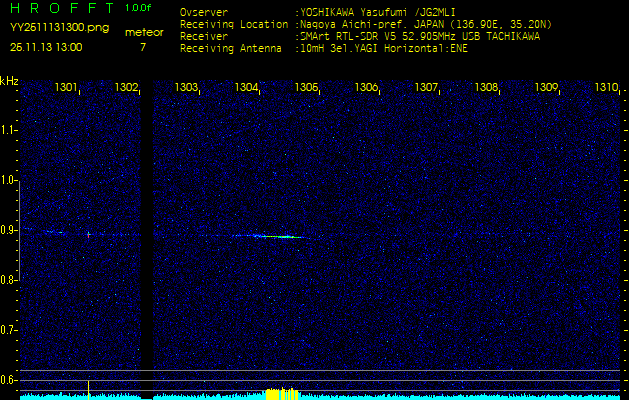629x400 pixels.
Task: Click the 0.9 frequency axis label
Action: (9, 230)
